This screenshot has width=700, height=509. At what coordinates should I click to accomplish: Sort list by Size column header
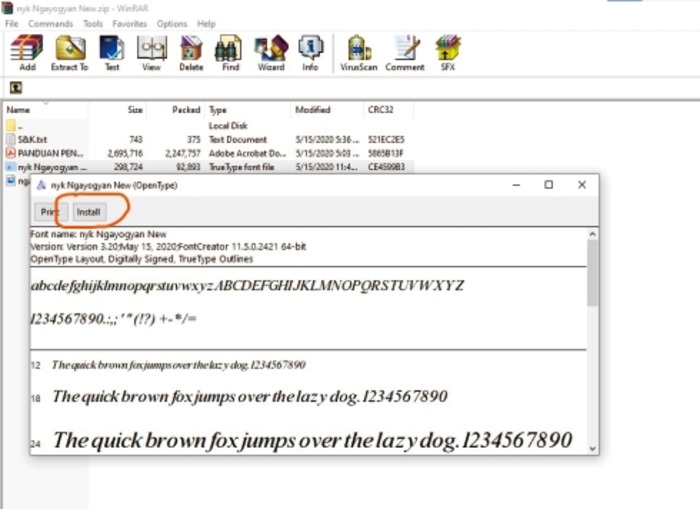click(x=117, y=110)
